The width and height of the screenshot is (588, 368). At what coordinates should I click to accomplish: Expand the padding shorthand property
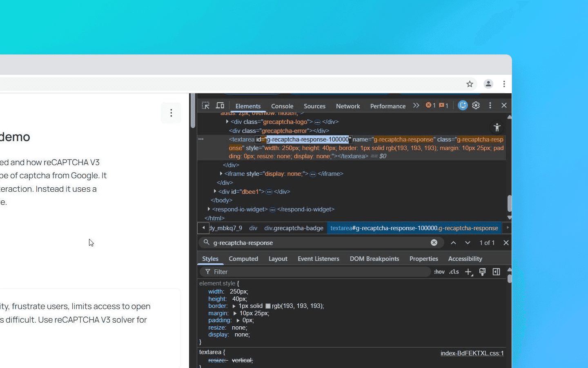[x=238, y=321]
